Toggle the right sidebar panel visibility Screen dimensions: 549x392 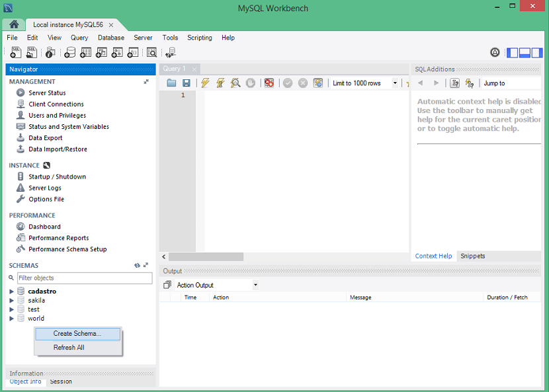[536, 52]
